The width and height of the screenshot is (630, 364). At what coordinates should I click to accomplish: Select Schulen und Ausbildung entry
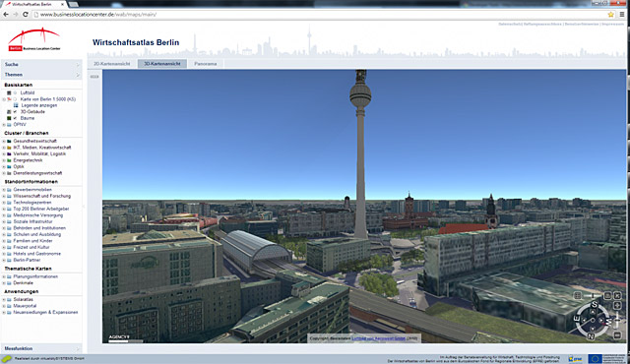(x=37, y=234)
